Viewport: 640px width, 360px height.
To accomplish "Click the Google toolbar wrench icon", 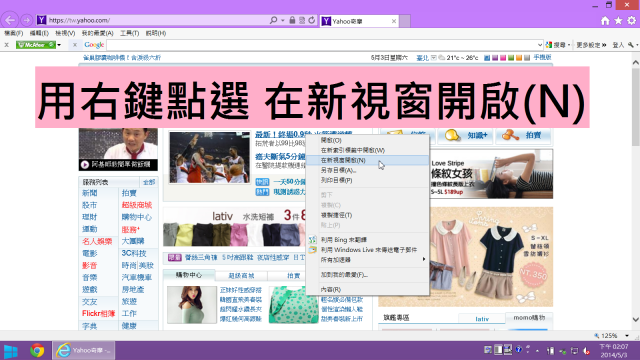I will [x=631, y=45].
